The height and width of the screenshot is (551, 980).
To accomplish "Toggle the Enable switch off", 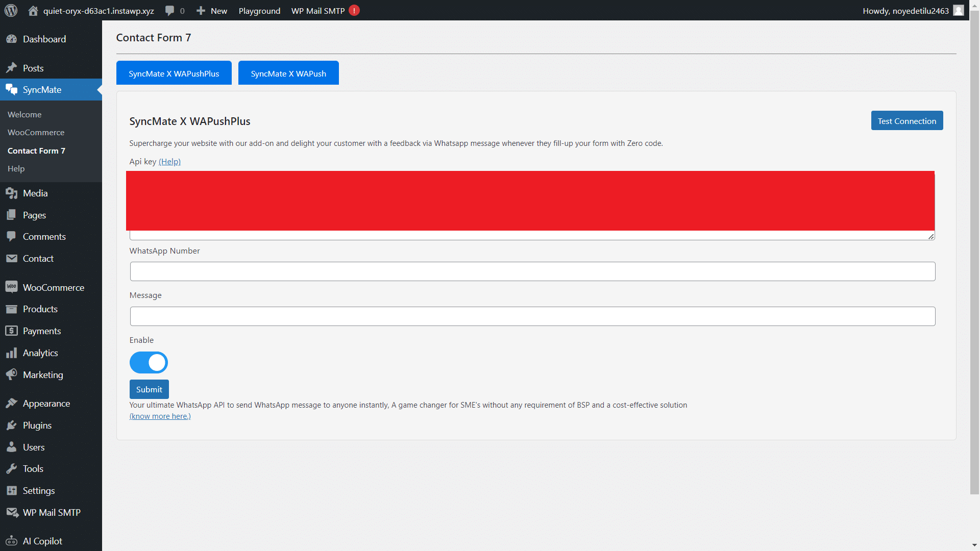I will 149,363.
